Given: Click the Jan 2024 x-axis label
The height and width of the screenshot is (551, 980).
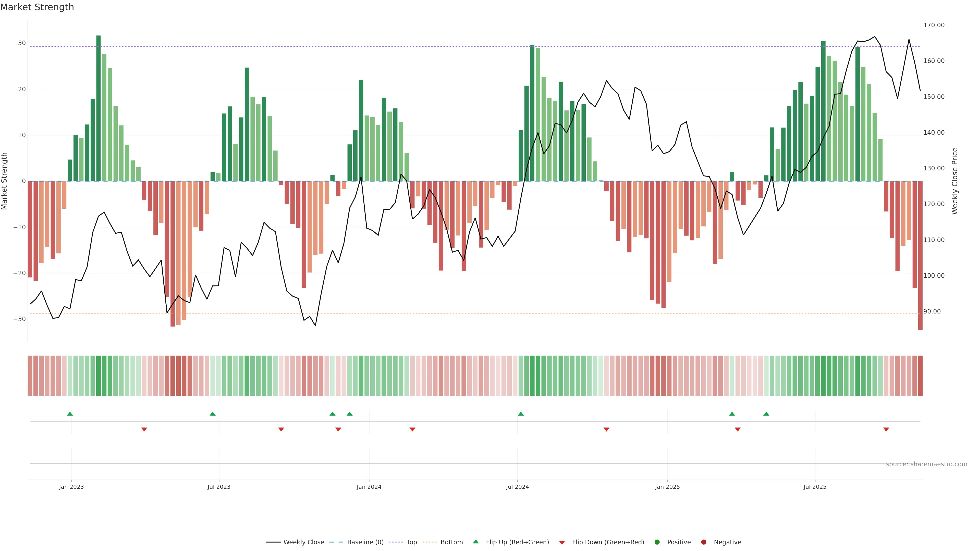Looking at the screenshot, I should [369, 487].
